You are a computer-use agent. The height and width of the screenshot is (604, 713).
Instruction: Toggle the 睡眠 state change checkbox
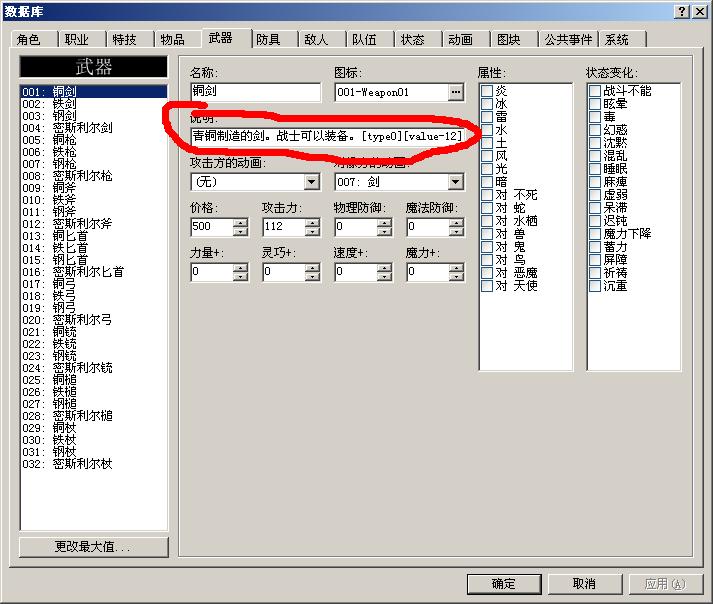(595, 169)
